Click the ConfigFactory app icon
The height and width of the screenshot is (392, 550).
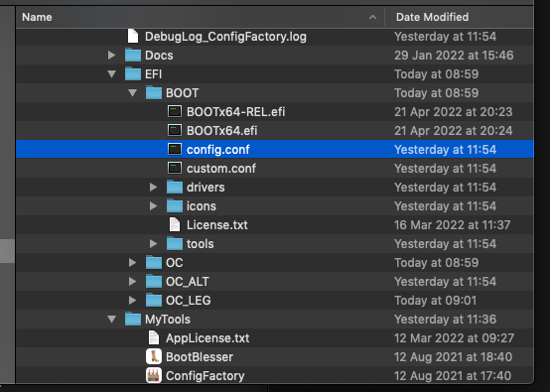154,376
